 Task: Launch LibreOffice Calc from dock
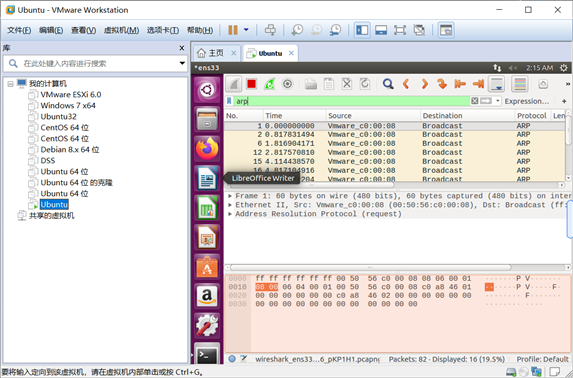click(x=207, y=208)
